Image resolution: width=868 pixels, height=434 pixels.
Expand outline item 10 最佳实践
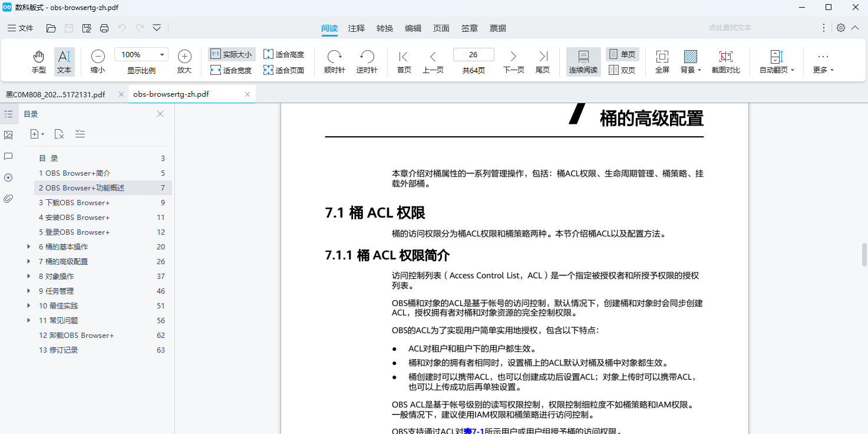(x=28, y=305)
